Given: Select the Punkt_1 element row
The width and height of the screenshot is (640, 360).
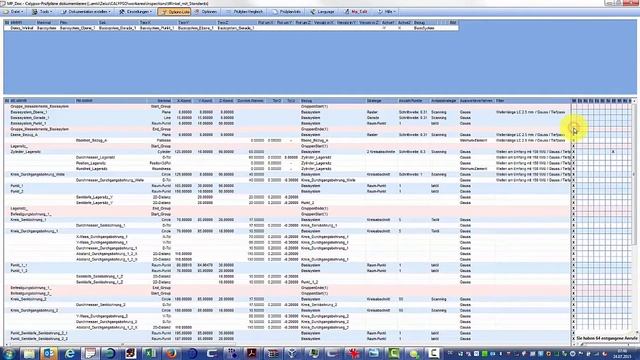Looking at the screenshot, I should 287,186.
